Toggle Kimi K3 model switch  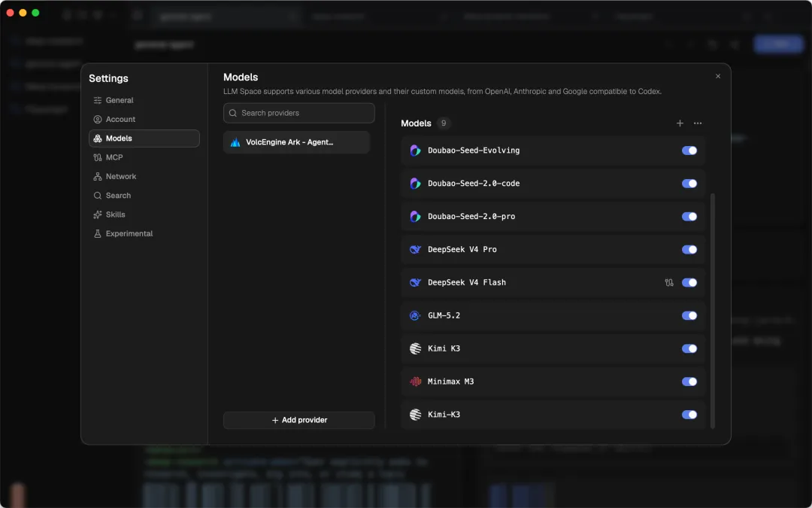tap(689, 348)
